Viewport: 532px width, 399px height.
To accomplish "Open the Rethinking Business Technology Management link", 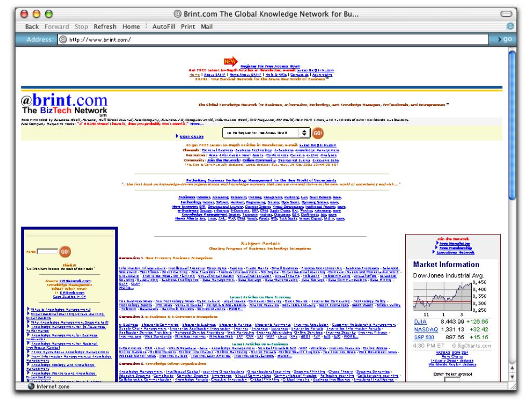I will [x=261, y=180].
